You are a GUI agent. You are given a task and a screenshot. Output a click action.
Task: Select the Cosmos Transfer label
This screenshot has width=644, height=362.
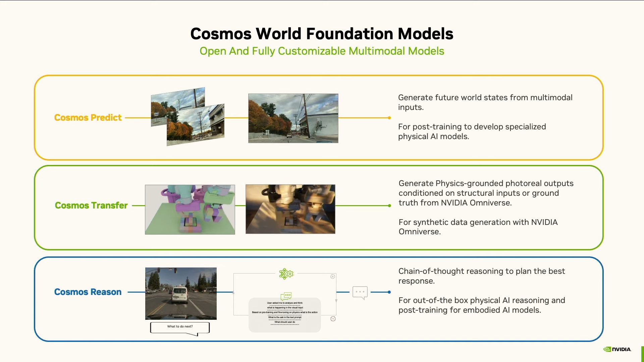(91, 205)
